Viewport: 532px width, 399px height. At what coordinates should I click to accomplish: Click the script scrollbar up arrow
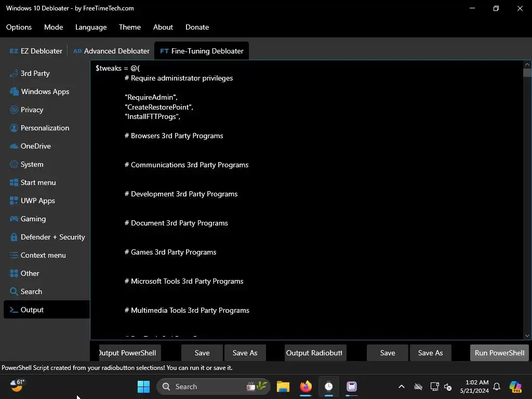527,64
